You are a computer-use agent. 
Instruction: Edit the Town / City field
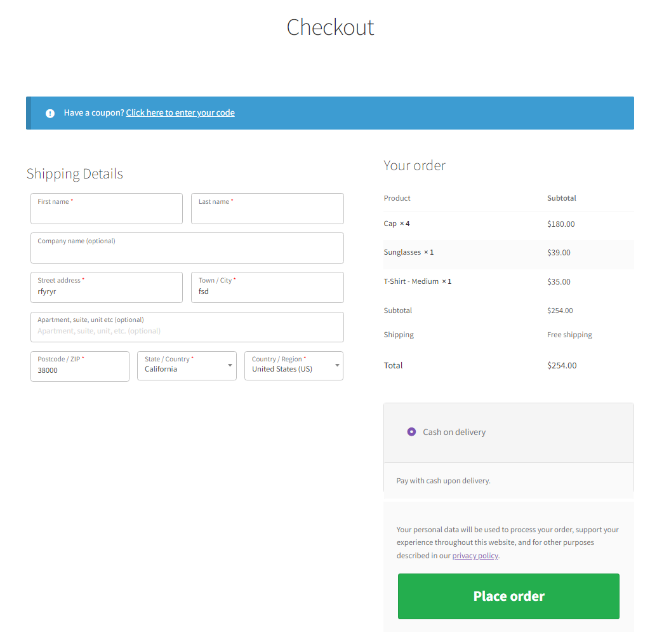tap(267, 287)
